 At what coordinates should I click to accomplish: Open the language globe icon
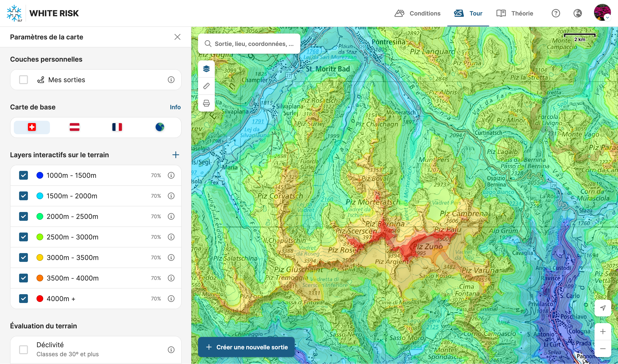[x=578, y=13]
